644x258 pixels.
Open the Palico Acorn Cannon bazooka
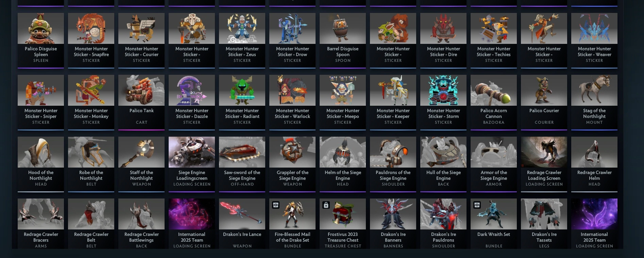494,102
